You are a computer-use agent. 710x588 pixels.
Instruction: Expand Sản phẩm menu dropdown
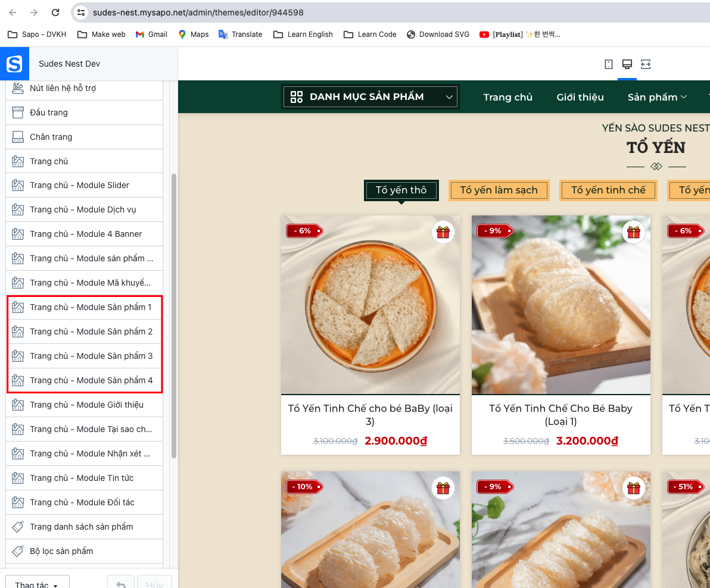coord(684,97)
